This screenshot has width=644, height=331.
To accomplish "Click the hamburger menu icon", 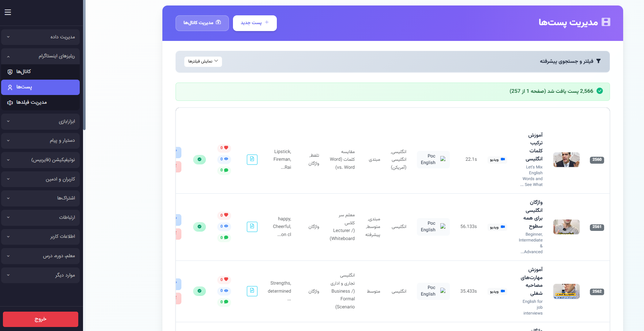I will pos(8,12).
